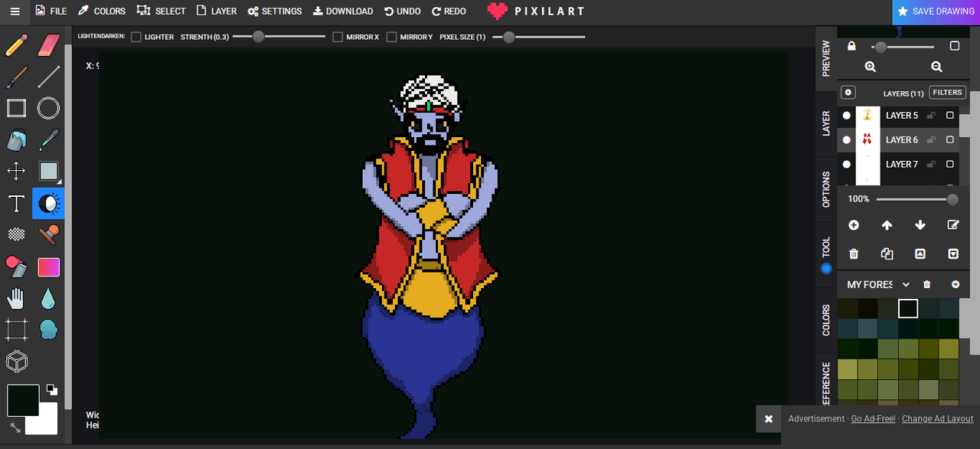
Task: Select the Lighten/Darken tool
Action: click(x=48, y=203)
